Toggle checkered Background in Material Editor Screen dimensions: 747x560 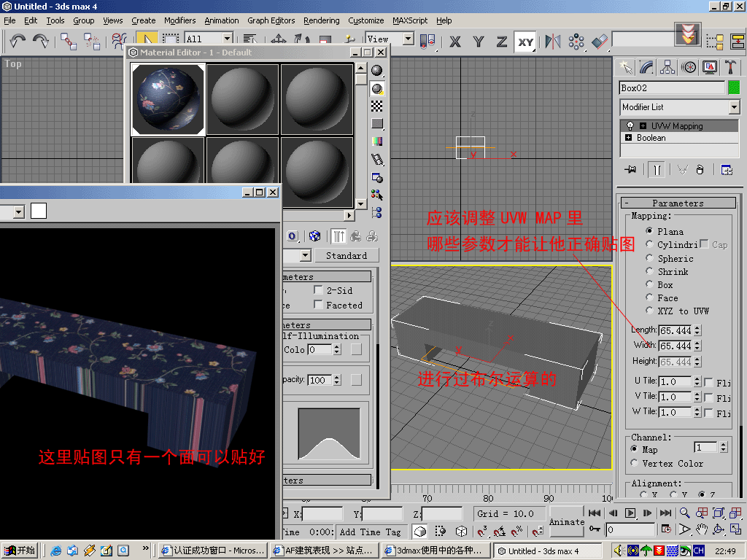coord(377,106)
